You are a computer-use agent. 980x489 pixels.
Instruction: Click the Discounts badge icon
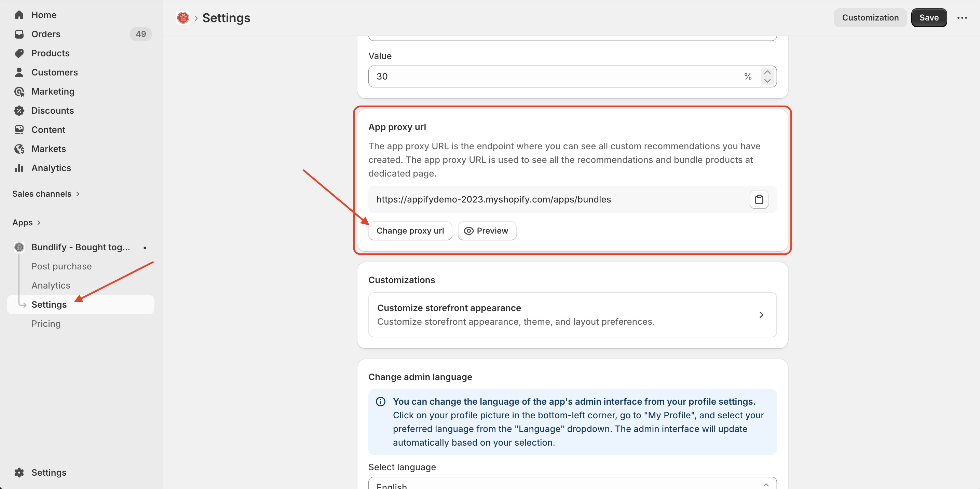(x=19, y=111)
